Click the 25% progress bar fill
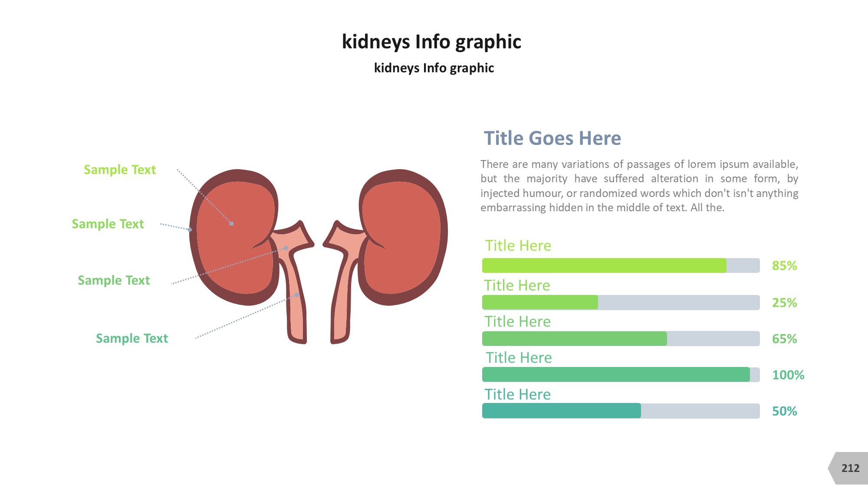This screenshot has width=868, height=488. click(540, 302)
